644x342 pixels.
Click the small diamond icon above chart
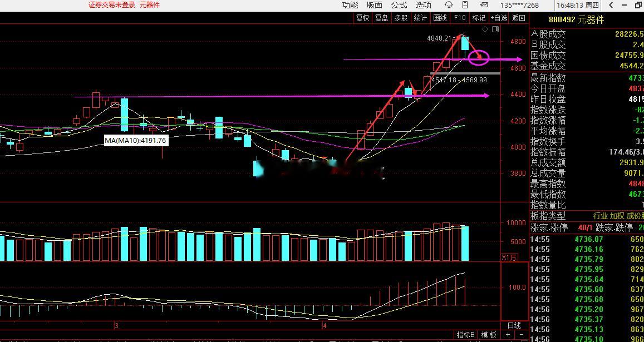click(x=485, y=29)
